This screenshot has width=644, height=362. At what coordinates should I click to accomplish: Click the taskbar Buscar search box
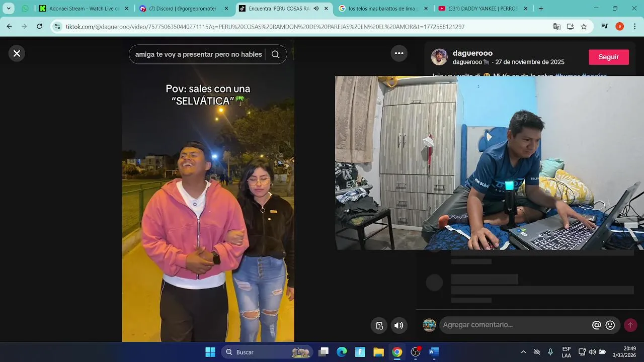click(267, 352)
